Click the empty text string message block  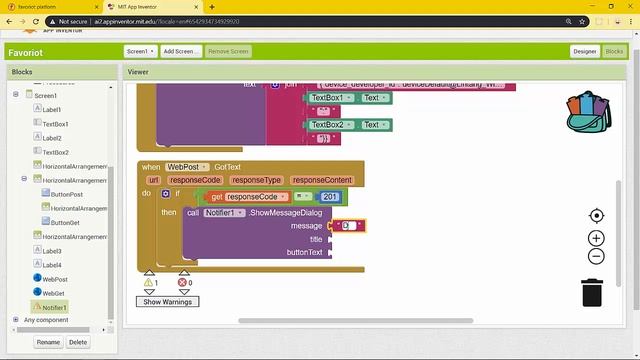tap(349, 226)
